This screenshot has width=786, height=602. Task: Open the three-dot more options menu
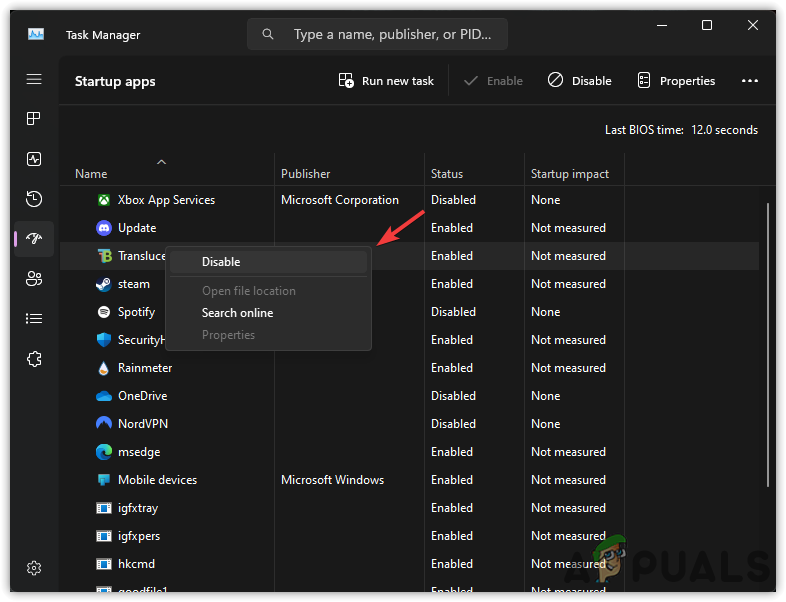(750, 81)
